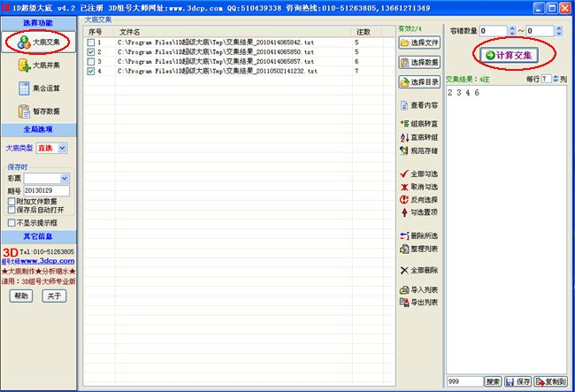
Task: Click 取消勾选 to uncheck all
Action: [x=419, y=187]
